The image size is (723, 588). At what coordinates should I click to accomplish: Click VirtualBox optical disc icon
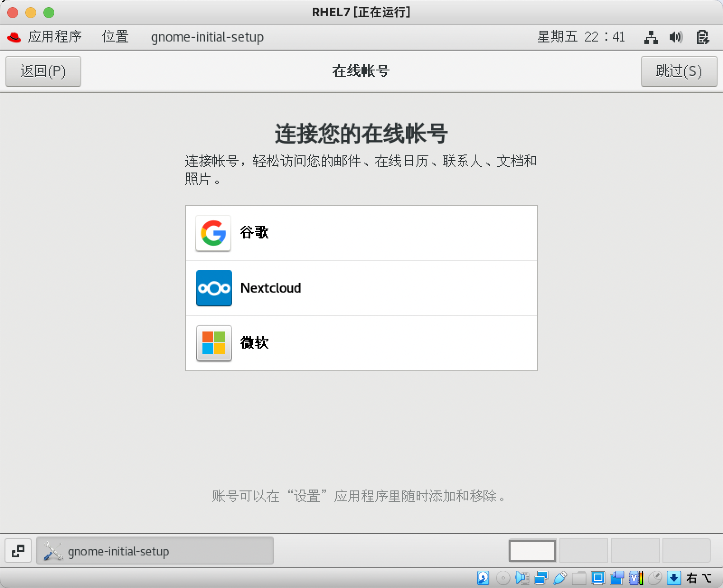tap(503, 578)
